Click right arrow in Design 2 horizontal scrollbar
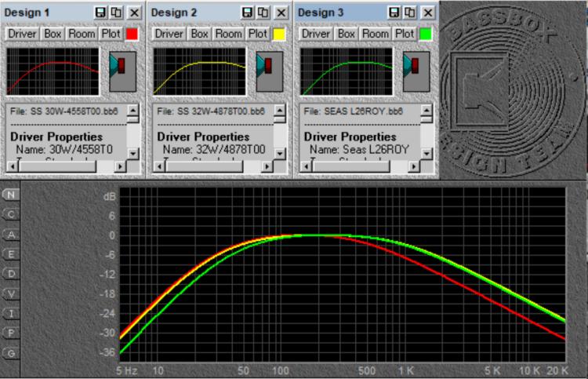The width and height of the screenshot is (588, 379). click(267, 166)
